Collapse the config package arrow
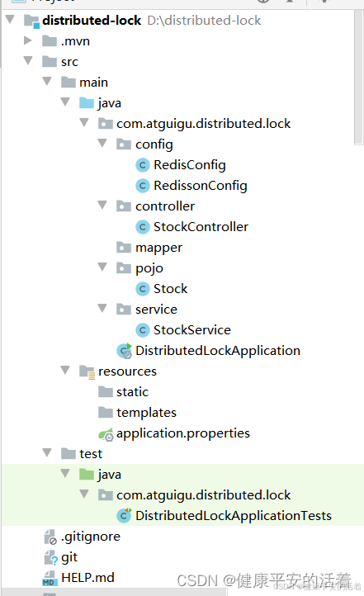364x596 pixels. click(102, 143)
